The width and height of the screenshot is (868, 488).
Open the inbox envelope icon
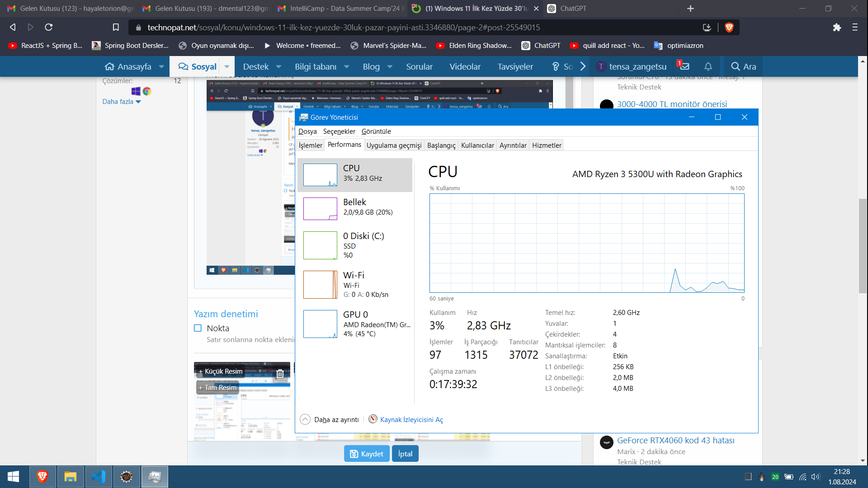(684, 66)
